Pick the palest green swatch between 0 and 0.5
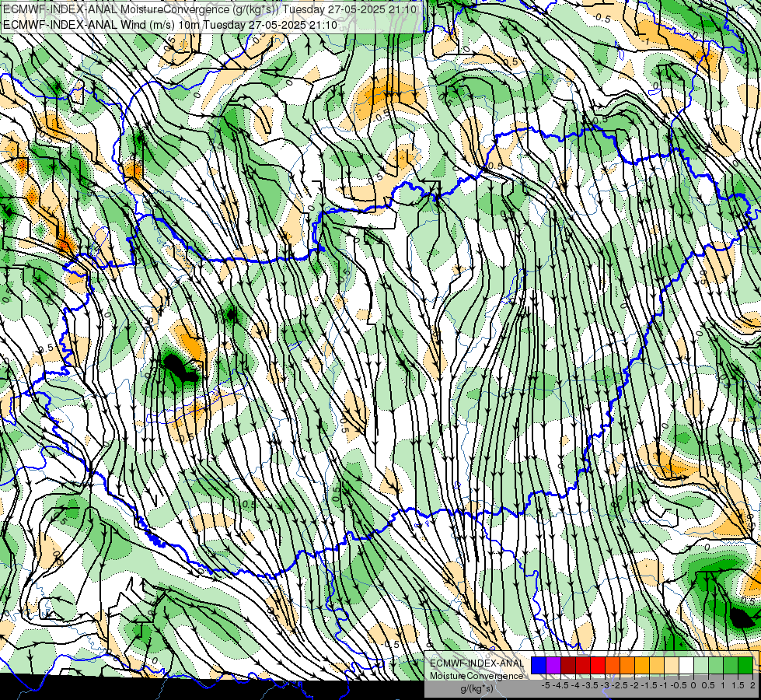The height and width of the screenshot is (700, 761). tap(701, 665)
